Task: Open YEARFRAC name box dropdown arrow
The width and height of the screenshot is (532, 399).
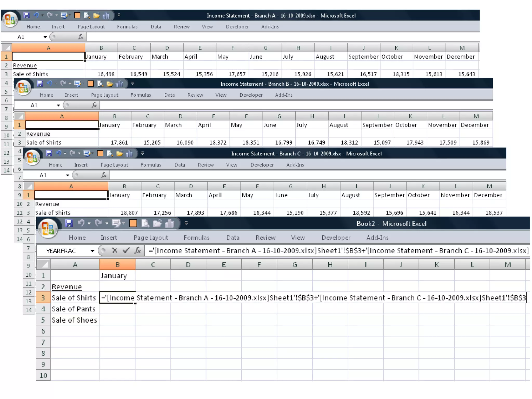Action: (x=92, y=251)
